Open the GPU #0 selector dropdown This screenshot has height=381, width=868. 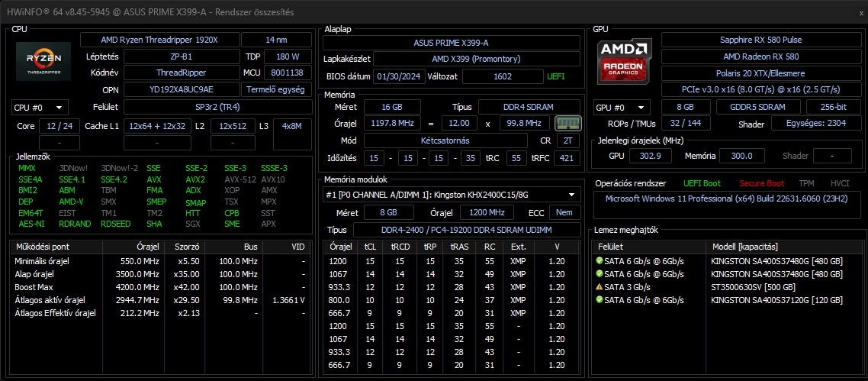(x=622, y=108)
